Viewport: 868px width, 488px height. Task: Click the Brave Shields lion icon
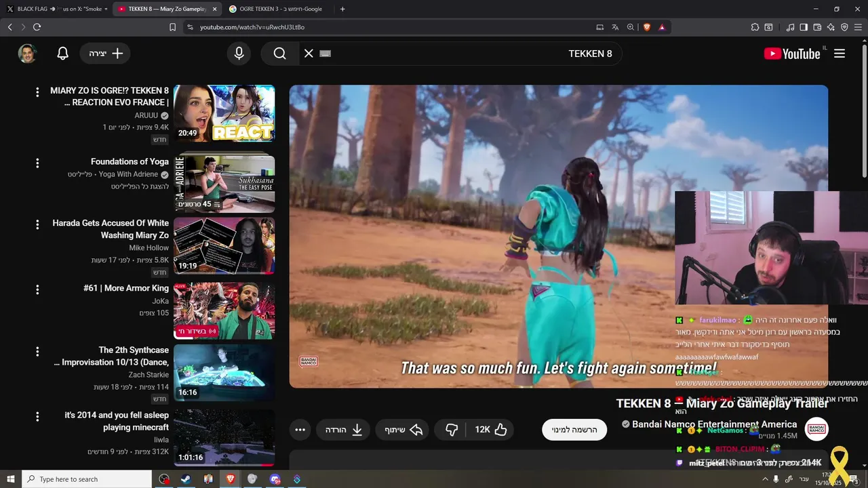point(646,27)
